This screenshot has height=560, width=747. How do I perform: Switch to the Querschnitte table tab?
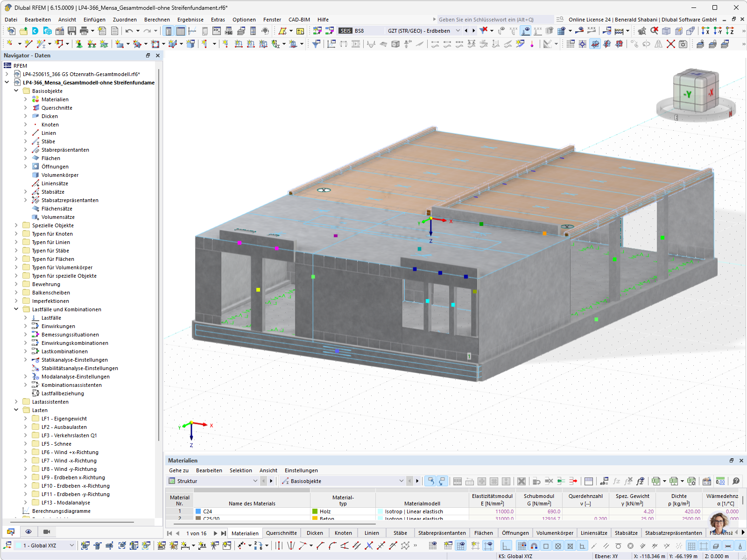click(281, 533)
